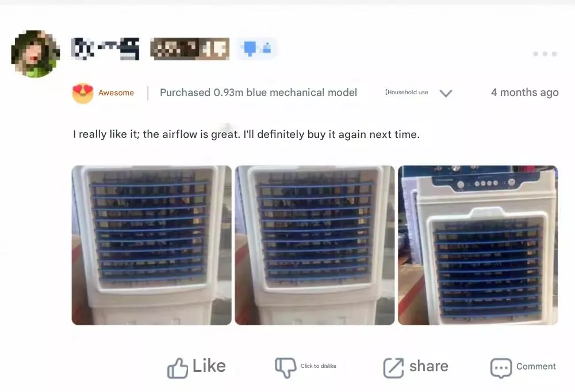This screenshot has width=575, height=392.
Task: Open the three-dot more options menu
Action: (x=545, y=54)
